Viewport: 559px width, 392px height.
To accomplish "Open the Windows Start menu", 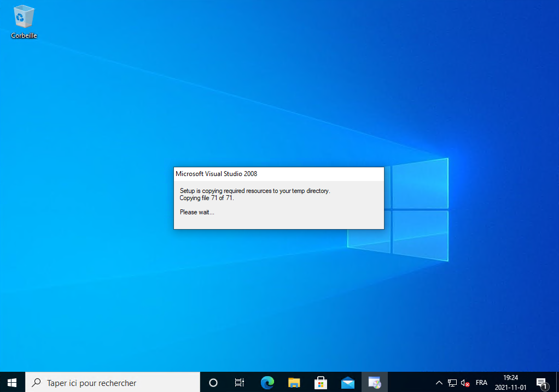I will point(12,382).
